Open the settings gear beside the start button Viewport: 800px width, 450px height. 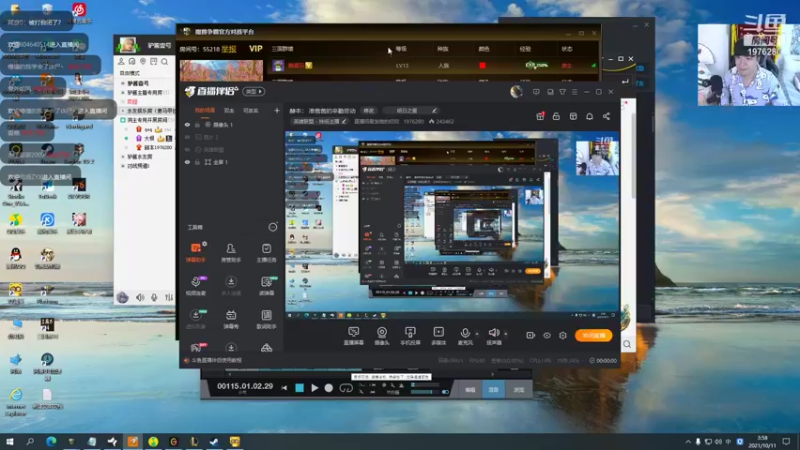pos(563,335)
